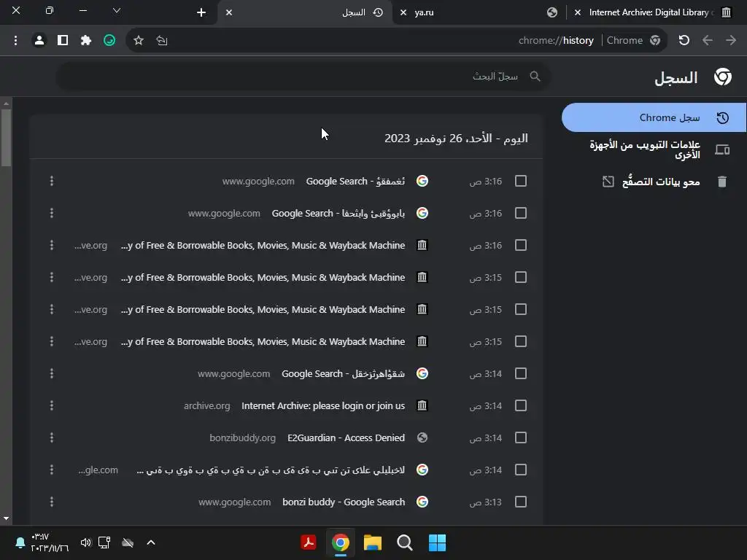Open the profile avatar button
This screenshot has width=747, height=560.
pos(39,41)
